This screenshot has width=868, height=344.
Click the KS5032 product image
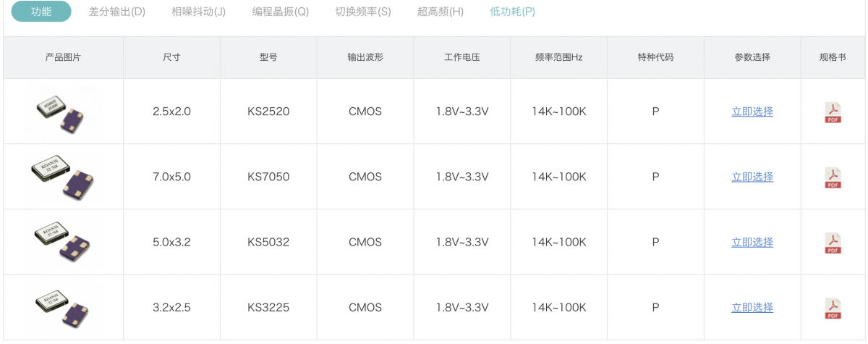(x=62, y=243)
